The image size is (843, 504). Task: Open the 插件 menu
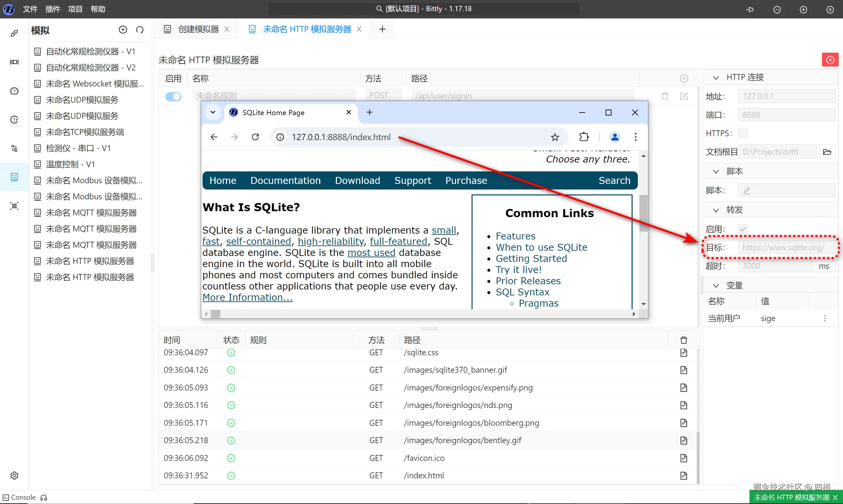(52, 9)
